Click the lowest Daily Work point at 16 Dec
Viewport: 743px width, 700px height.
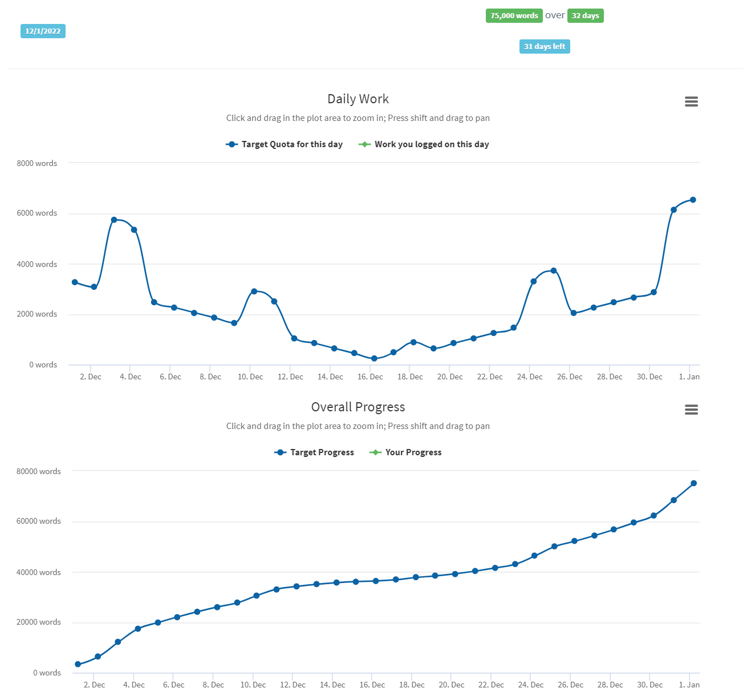[374, 359]
